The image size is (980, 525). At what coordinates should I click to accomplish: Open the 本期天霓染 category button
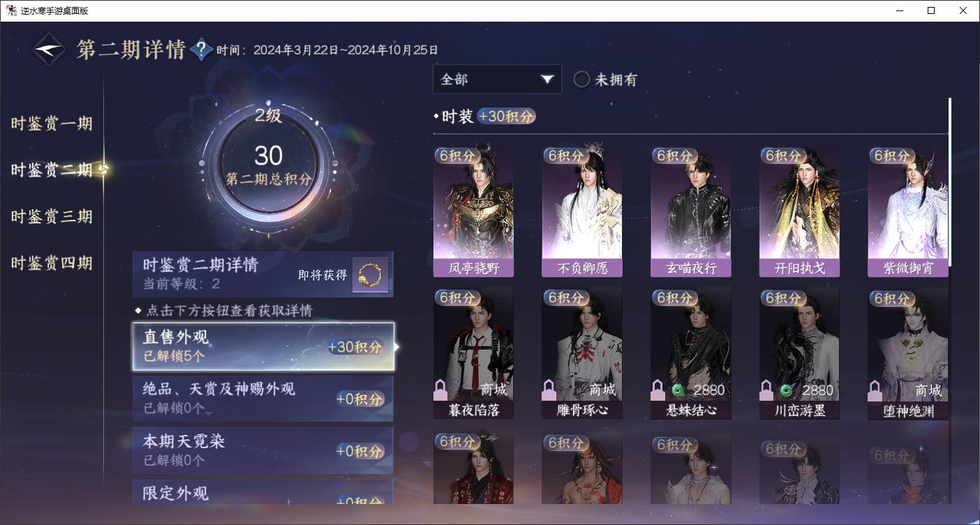pos(263,450)
